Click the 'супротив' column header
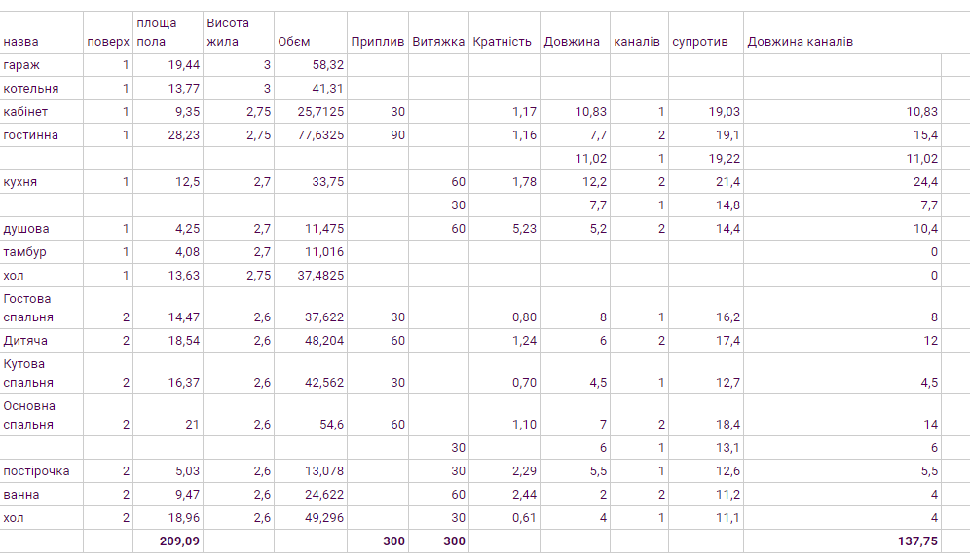The image size is (970, 560). pos(706,32)
